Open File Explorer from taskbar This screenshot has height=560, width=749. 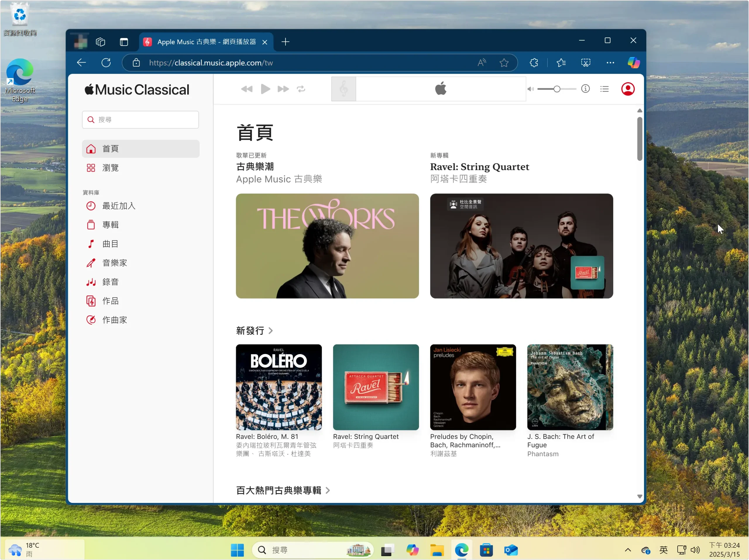(x=437, y=550)
